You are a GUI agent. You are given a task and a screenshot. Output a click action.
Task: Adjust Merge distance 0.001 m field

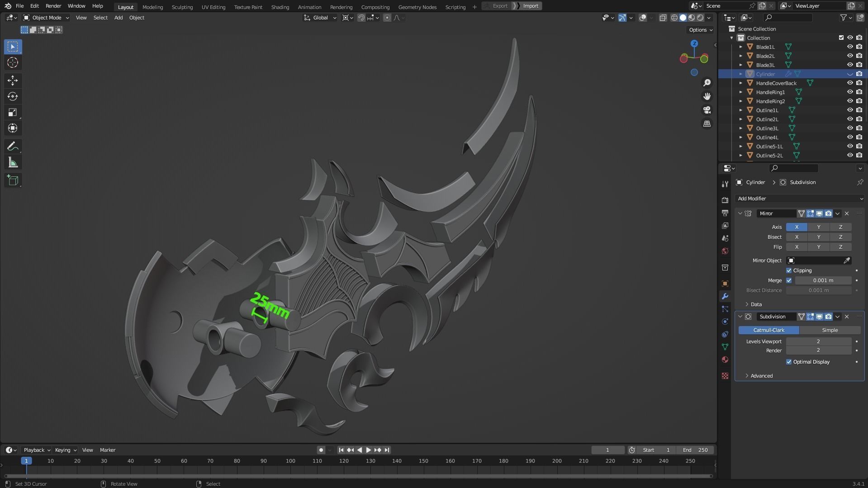[x=823, y=280]
